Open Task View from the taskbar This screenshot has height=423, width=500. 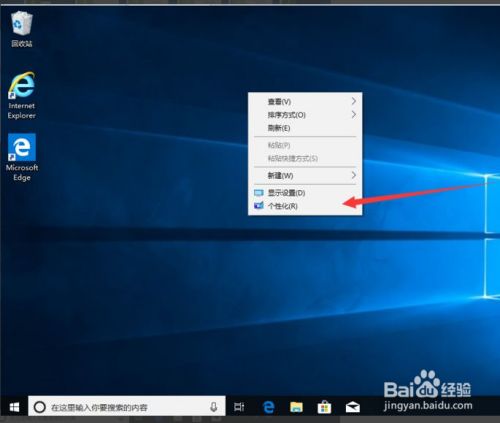coord(239,407)
